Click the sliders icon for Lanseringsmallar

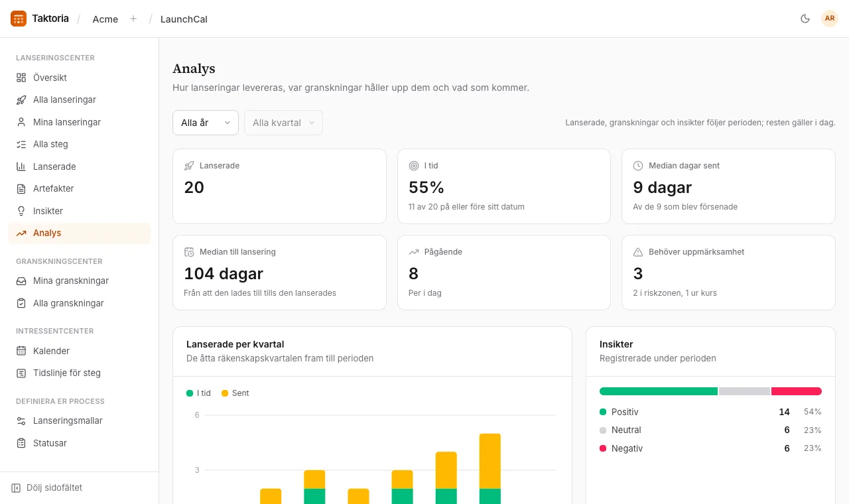[x=21, y=421]
